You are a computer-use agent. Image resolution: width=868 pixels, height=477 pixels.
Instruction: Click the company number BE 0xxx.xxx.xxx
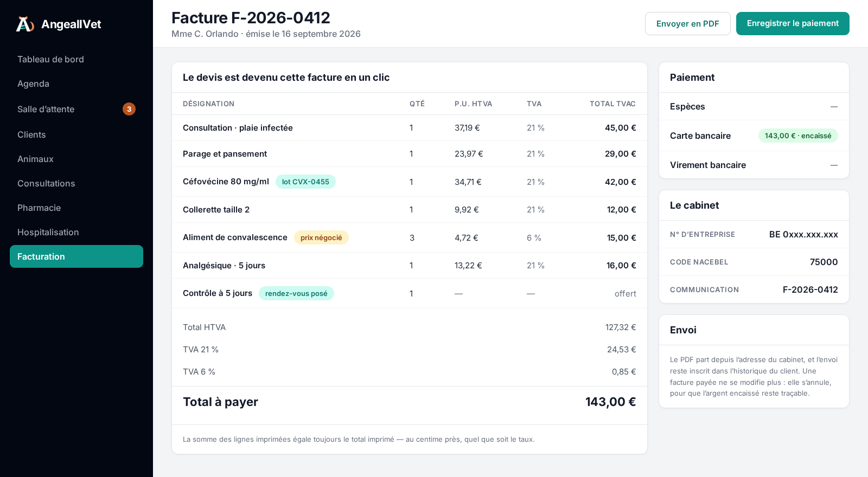click(803, 235)
